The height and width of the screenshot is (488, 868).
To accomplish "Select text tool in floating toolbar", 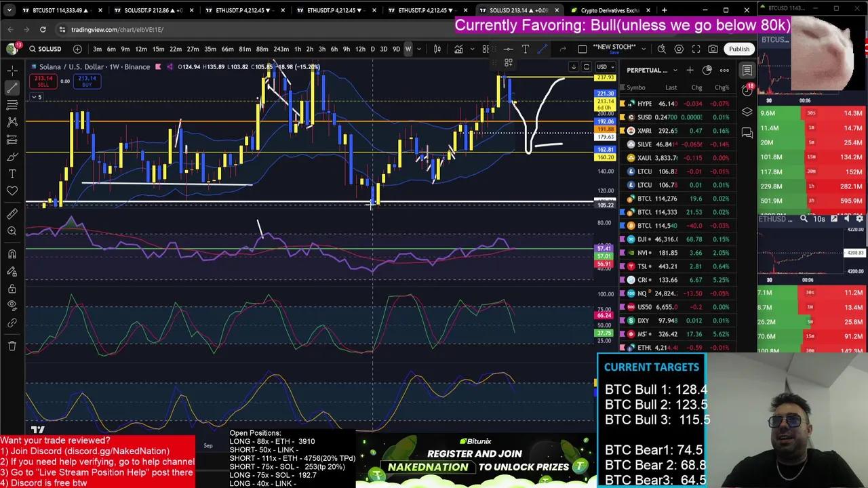I will (x=525, y=49).
